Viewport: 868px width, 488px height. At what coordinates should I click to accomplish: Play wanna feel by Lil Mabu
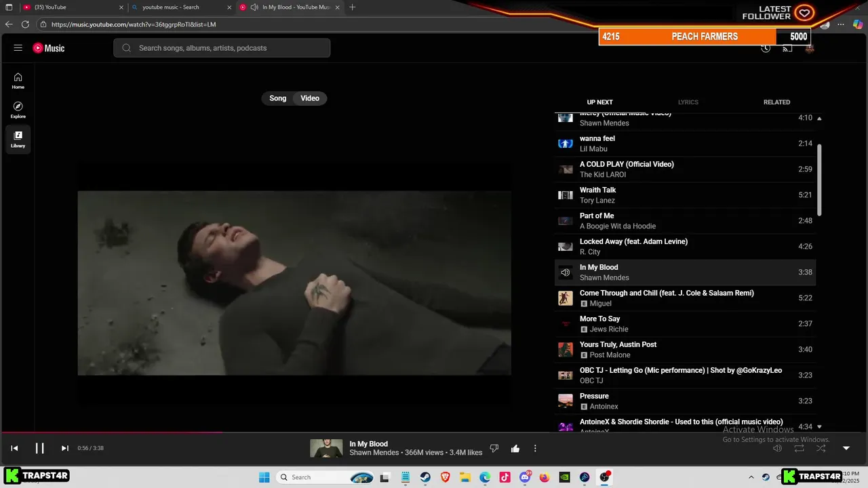click(x=685, y=144)
